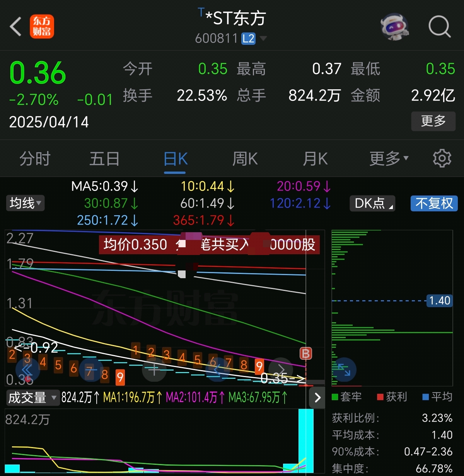Click the 套牢 legend item
The image size is (464, 476).
(347, 397)
